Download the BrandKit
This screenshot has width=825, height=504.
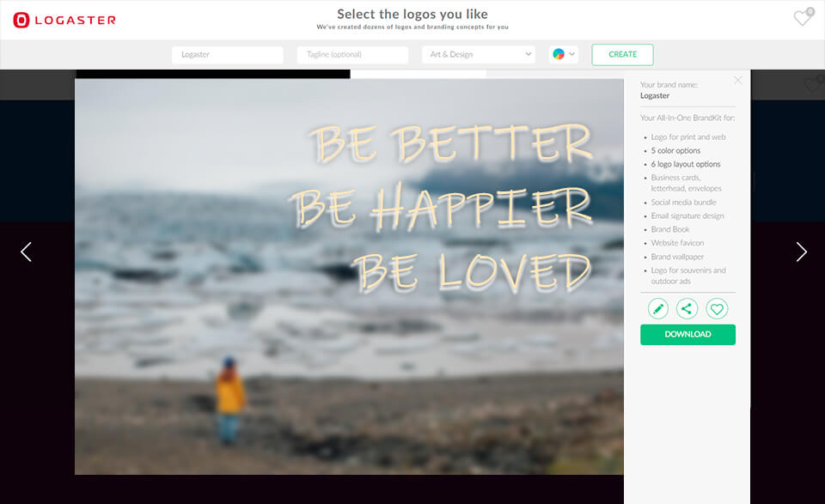click(687, 334)
